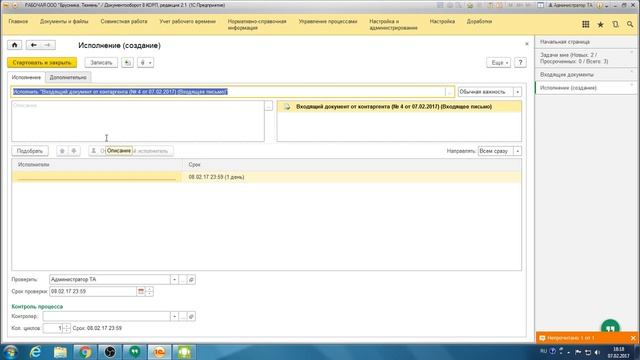Image resolution: width=640 pixels, height=360 pixels.
Task: Open favorites via the star icon
Action: coord(600,24)
